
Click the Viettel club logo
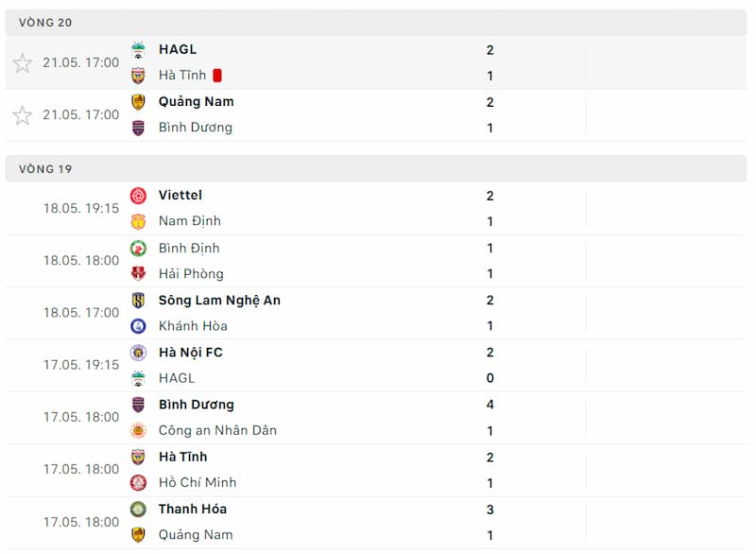tap(139, 196)
